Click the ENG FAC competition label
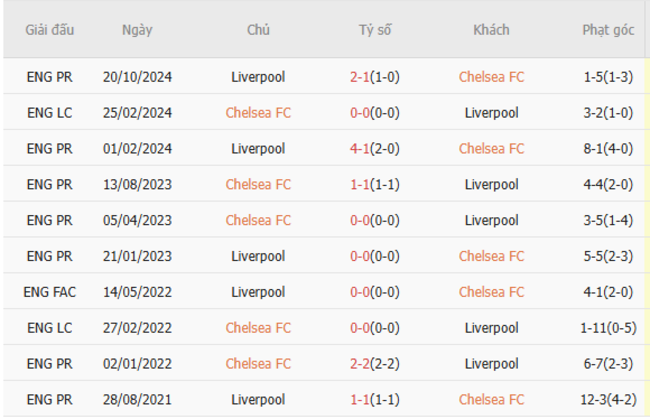 click(48, 292)
